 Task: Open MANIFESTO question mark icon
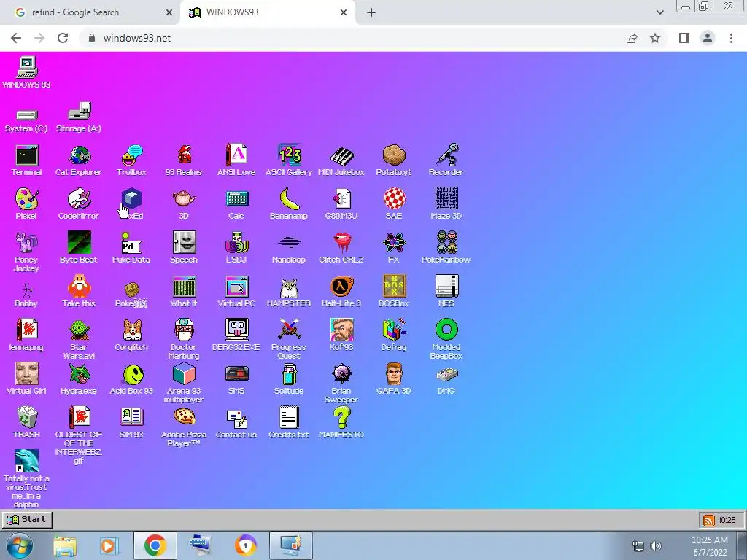tap(341, 423)
